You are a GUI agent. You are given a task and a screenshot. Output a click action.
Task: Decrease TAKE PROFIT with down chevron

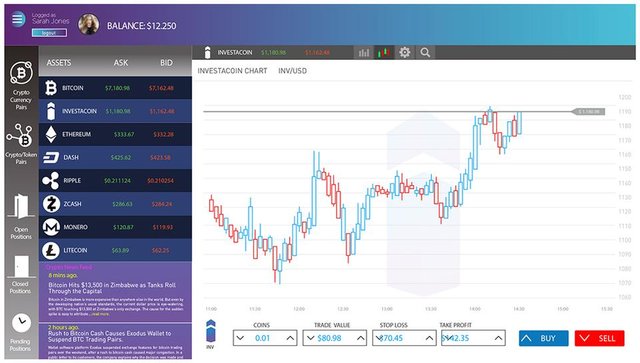click(x=448, y=338)
